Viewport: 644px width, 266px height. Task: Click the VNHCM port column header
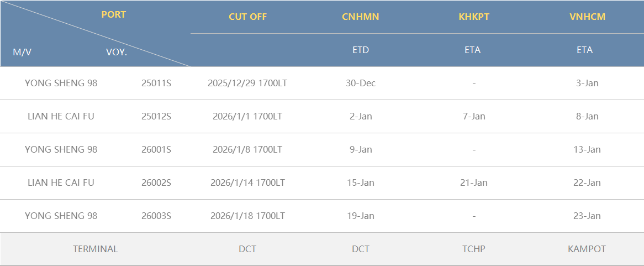point(587,17)
